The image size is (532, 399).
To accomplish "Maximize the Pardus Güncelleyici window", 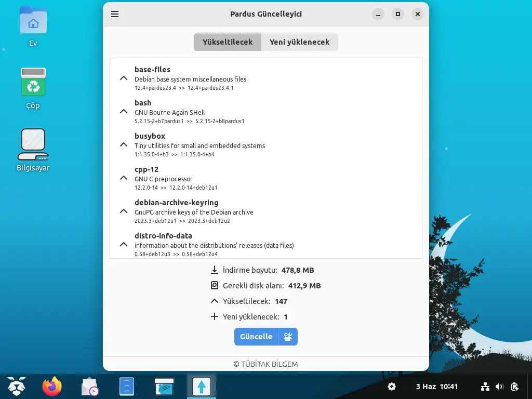I will point(397,14).
